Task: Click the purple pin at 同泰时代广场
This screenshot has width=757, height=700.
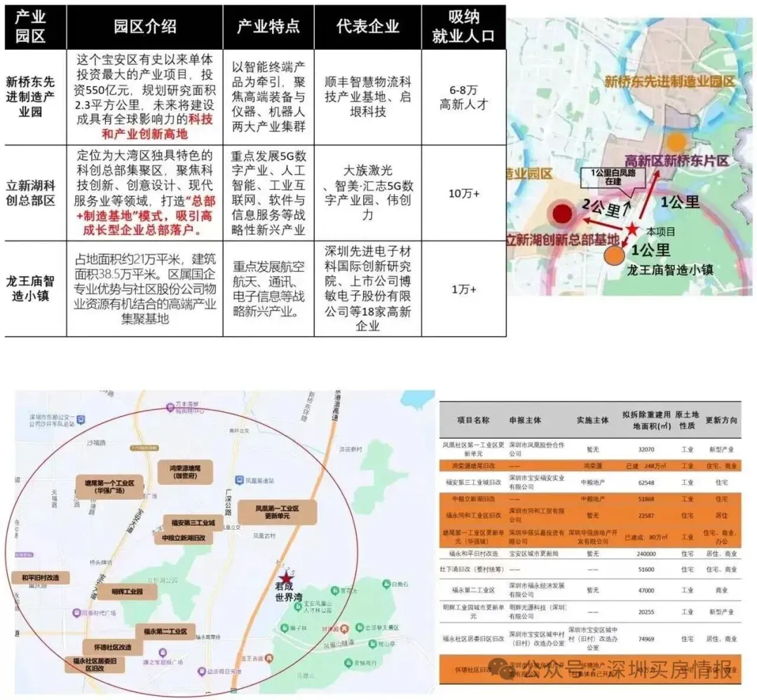Action: pyautogui.click(x=76, y=612)
